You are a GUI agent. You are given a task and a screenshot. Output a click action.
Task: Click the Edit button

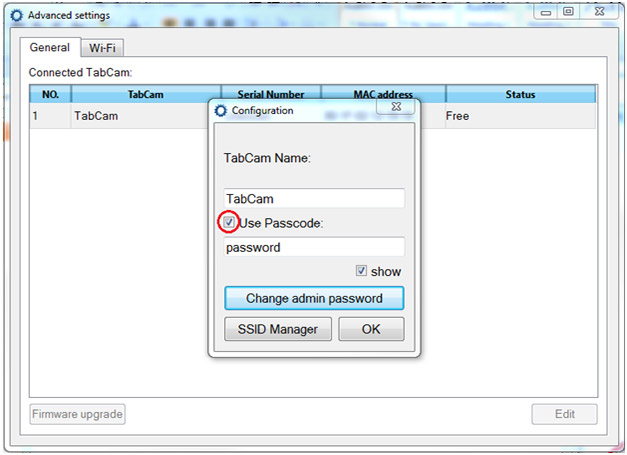pyautogui.click(x=564, y=414)
